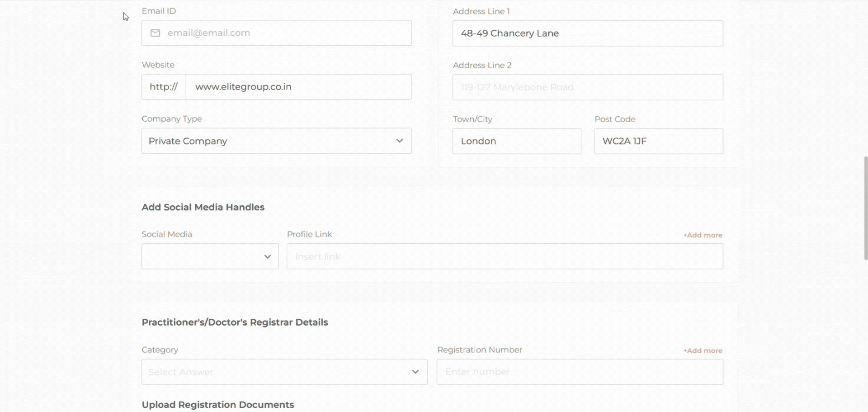The image size is (868, 412).
Task: Click the Post Code field
Action: coord(658,141)
